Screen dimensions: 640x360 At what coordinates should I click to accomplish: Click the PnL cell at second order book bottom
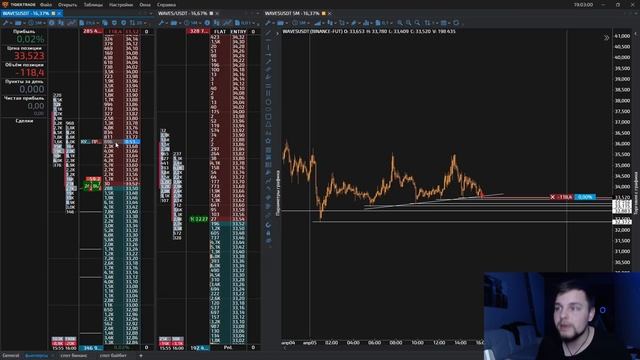coord(229,348)
